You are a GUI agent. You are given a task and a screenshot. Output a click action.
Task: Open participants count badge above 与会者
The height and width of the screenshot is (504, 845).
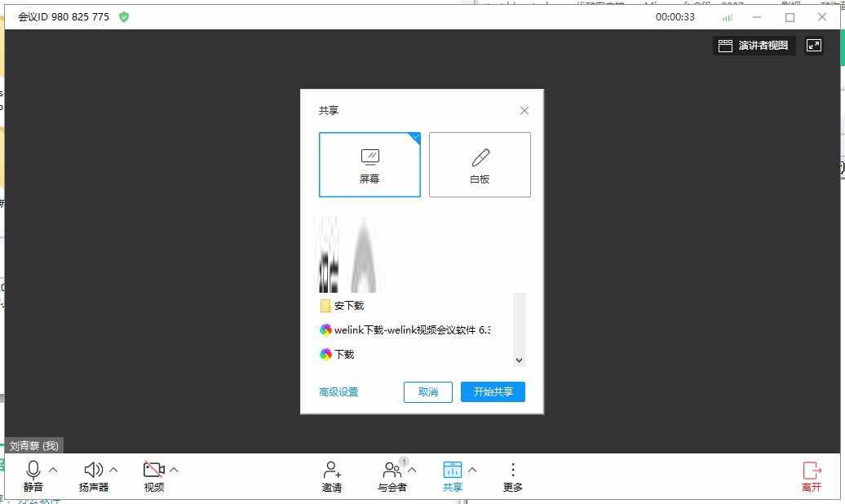pyautogui.click(x=403, y=461)
